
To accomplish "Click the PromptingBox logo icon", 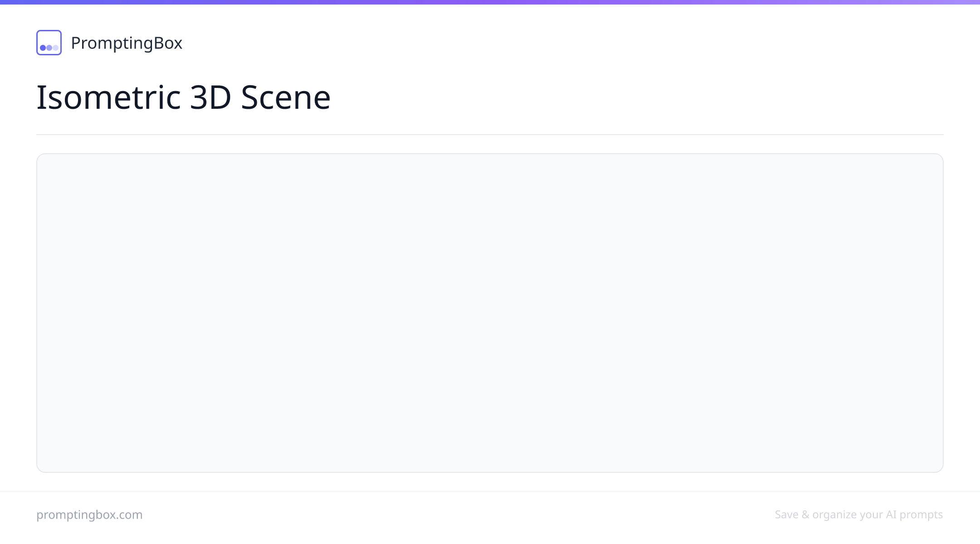I will [x=49, y=43].
